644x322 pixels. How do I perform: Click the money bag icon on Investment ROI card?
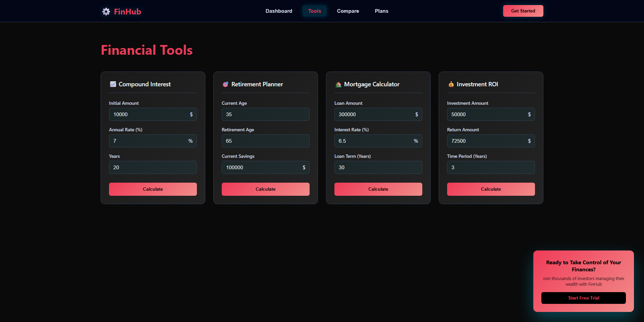[451, 84]
